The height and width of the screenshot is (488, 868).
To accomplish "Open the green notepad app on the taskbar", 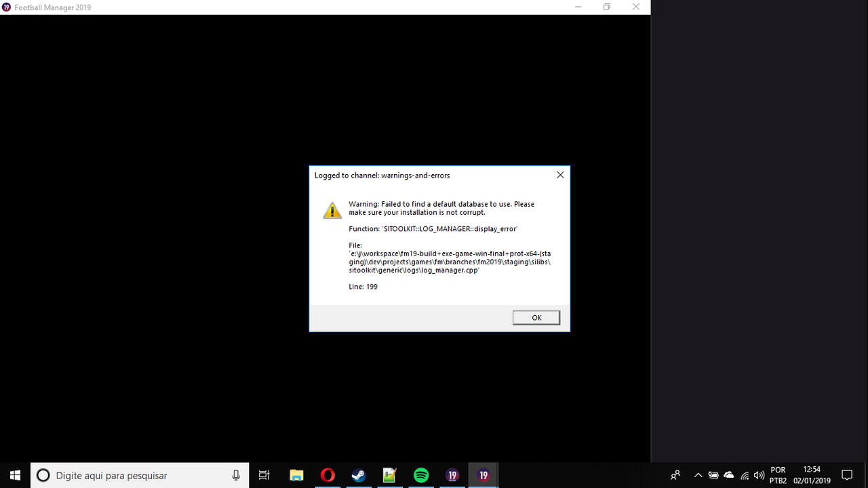I will click(390, 475).
